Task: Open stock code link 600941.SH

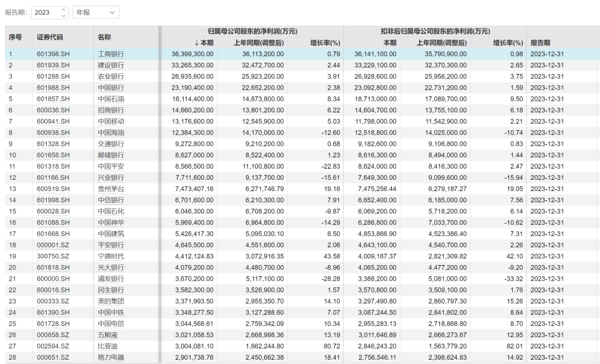Action: click(x=53, y=121)
